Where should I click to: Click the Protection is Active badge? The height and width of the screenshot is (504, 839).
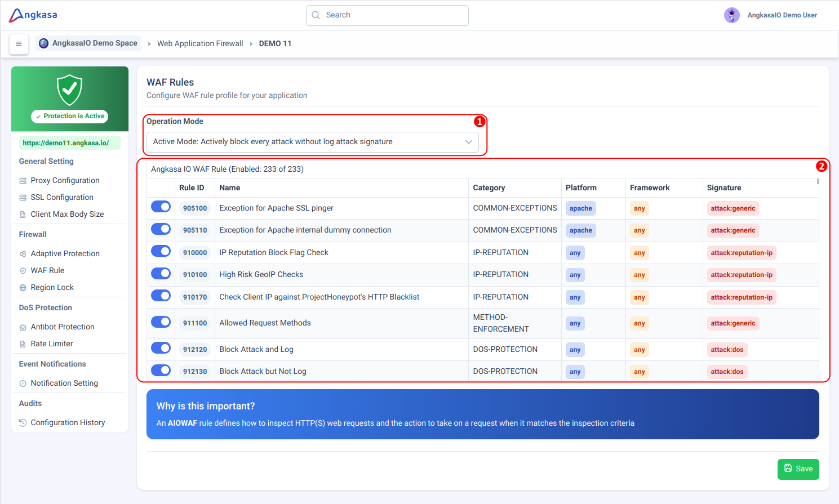coord(70,116)
